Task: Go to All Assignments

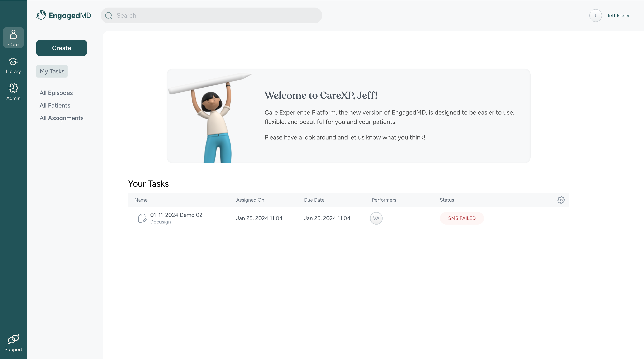Action: tap(61, 118)
